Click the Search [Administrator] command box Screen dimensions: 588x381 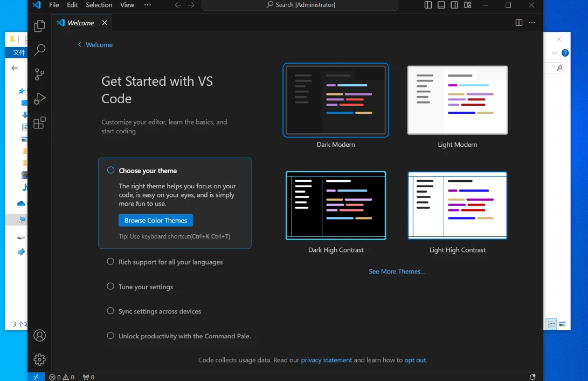coord(300,5)
